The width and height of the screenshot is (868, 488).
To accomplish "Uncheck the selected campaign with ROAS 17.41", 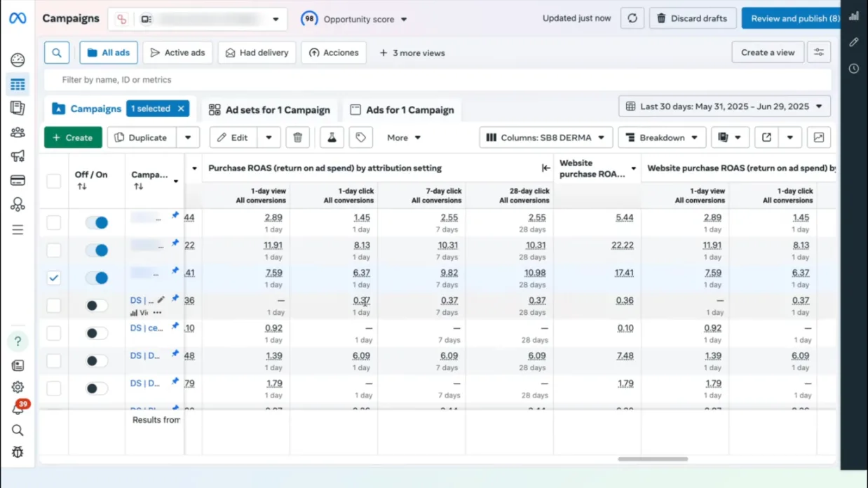I will tap(53, 278).
